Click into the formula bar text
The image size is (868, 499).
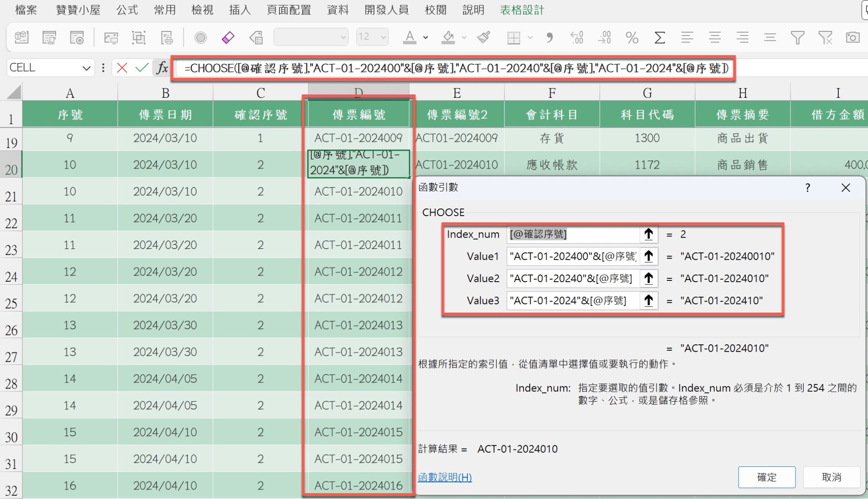coord(456,68)
